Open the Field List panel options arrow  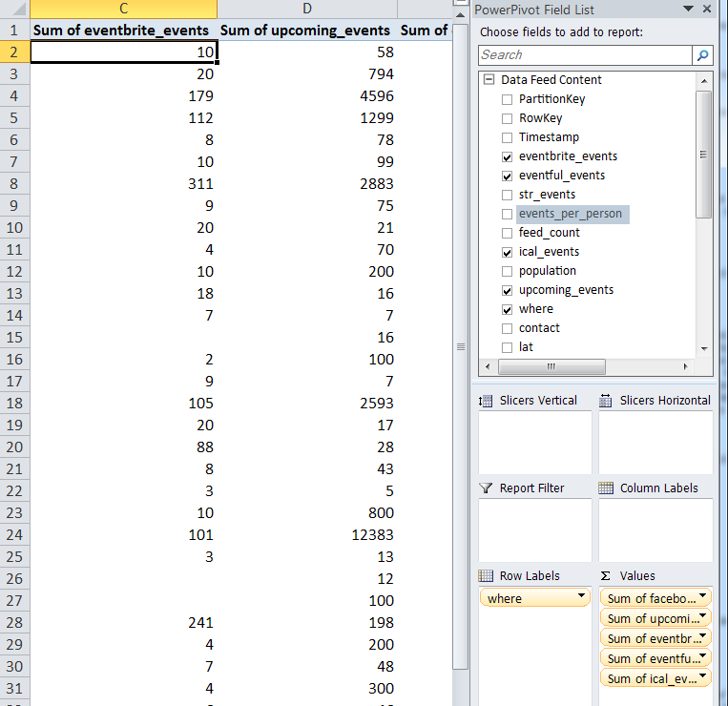point(689,9)
